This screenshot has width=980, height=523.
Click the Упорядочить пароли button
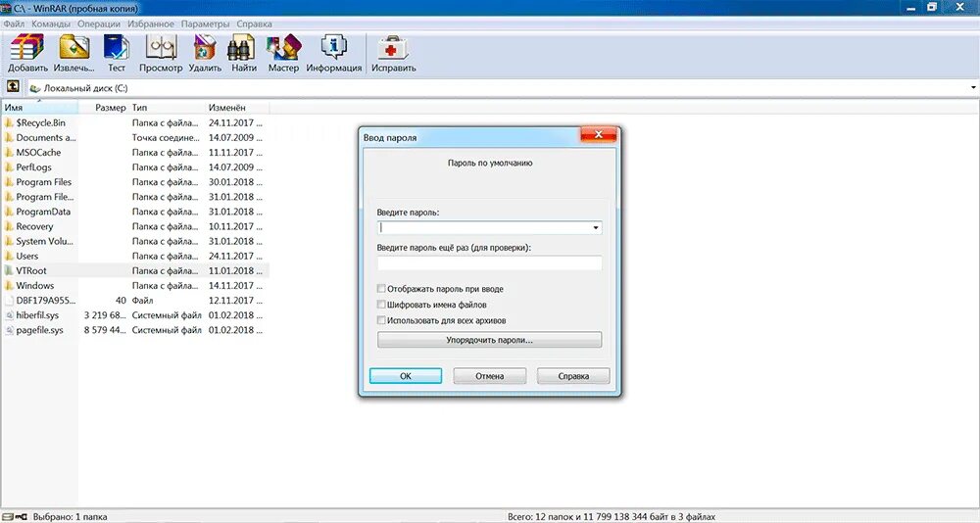point(489,340)
